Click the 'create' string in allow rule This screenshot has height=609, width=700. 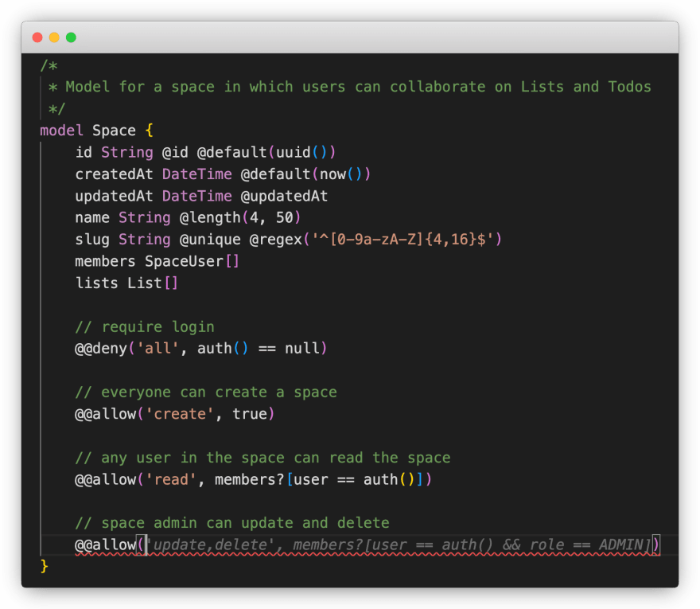(180, 414)
